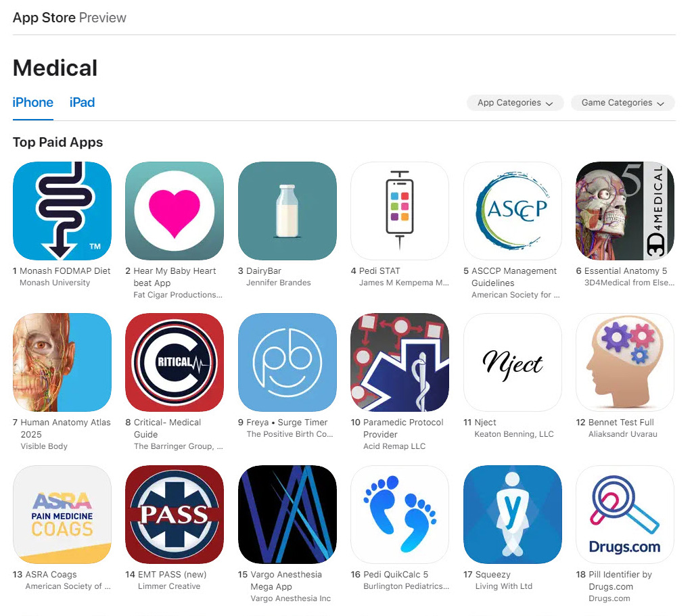Open the Paramedic Protocol Provider icon
The image size is (692, 616).
pyautogui.click(x=400, y=362)
